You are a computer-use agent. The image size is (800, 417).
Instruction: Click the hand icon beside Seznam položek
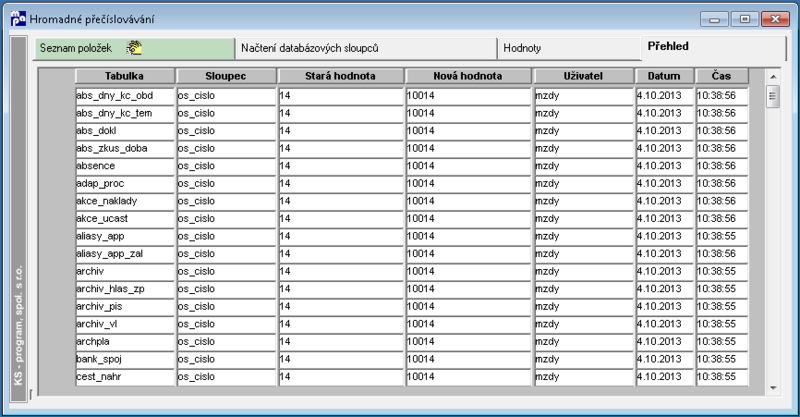134,48
